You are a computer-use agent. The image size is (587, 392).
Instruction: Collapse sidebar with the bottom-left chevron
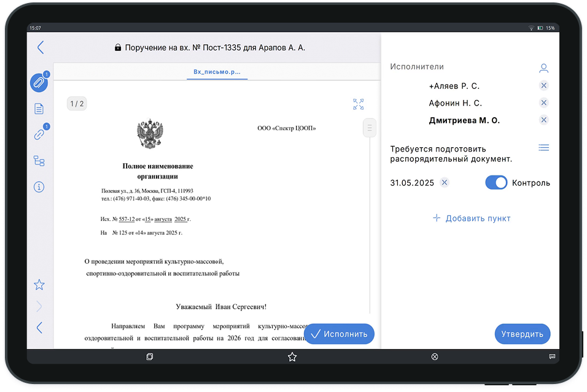click(x=39, y=328)
